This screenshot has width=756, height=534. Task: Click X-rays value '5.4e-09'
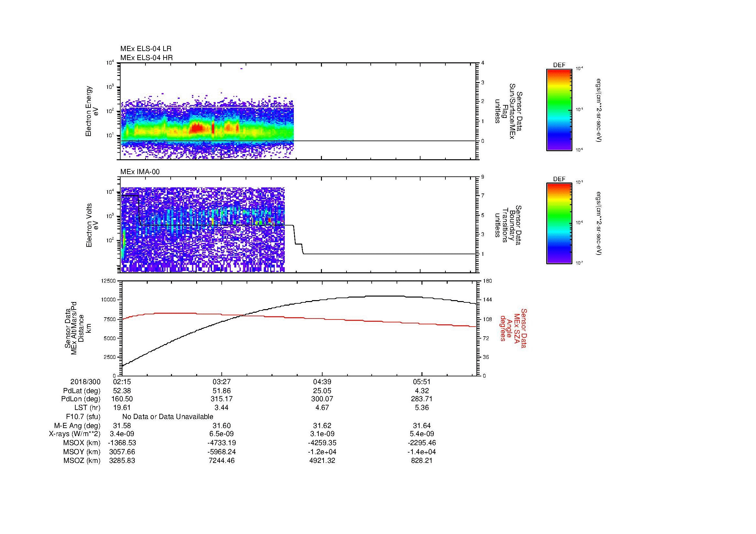point(422,434)
